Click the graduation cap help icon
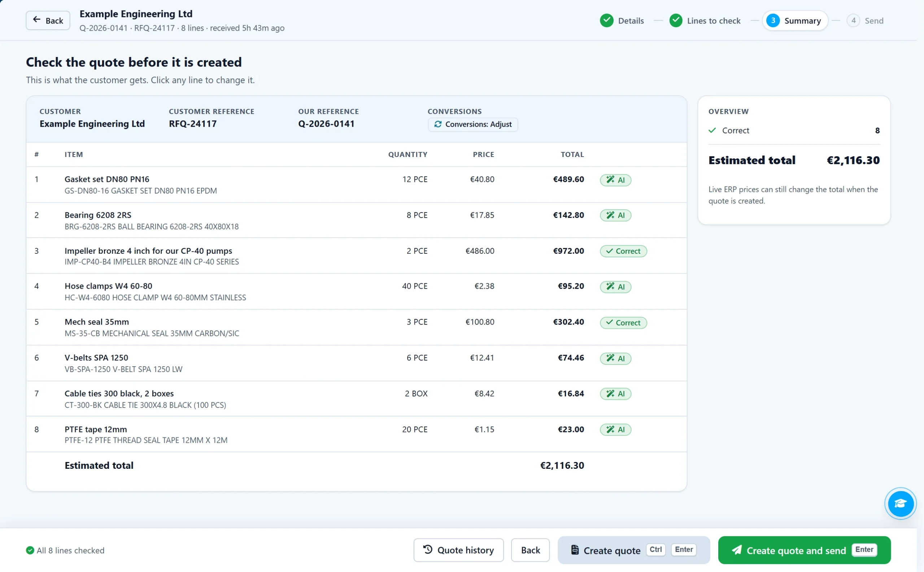Viewport: 924px width, 572px height. (900, 503)
